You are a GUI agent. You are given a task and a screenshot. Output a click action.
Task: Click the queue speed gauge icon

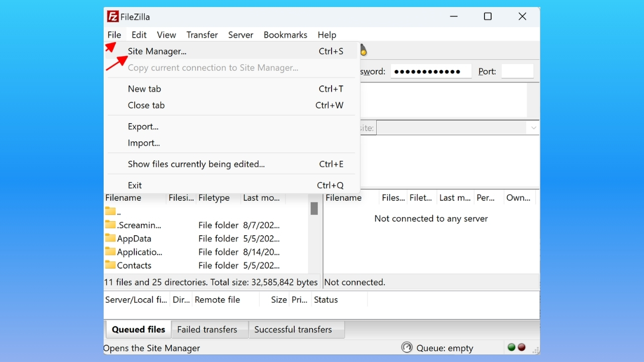(x=407, y=347)
